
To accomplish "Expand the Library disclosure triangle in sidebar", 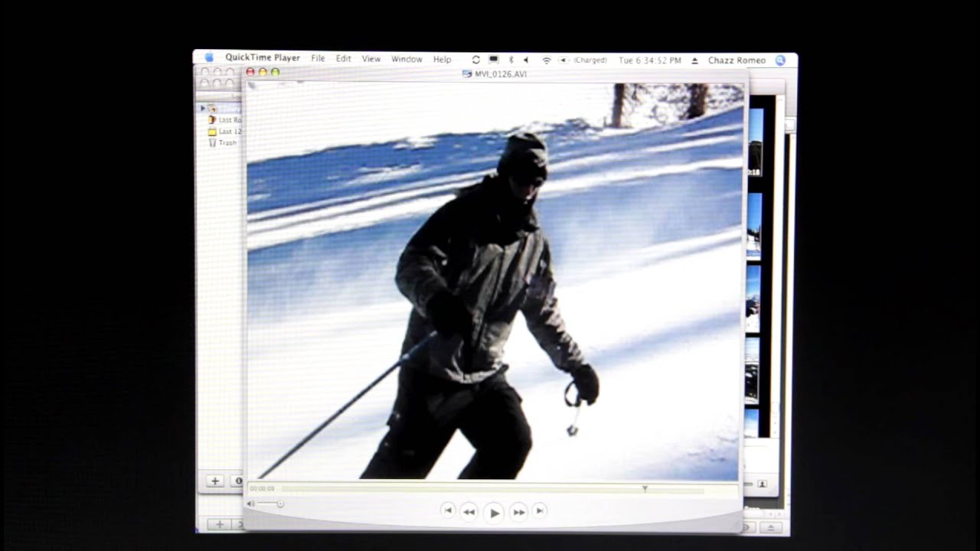I will tap(201, 108).
